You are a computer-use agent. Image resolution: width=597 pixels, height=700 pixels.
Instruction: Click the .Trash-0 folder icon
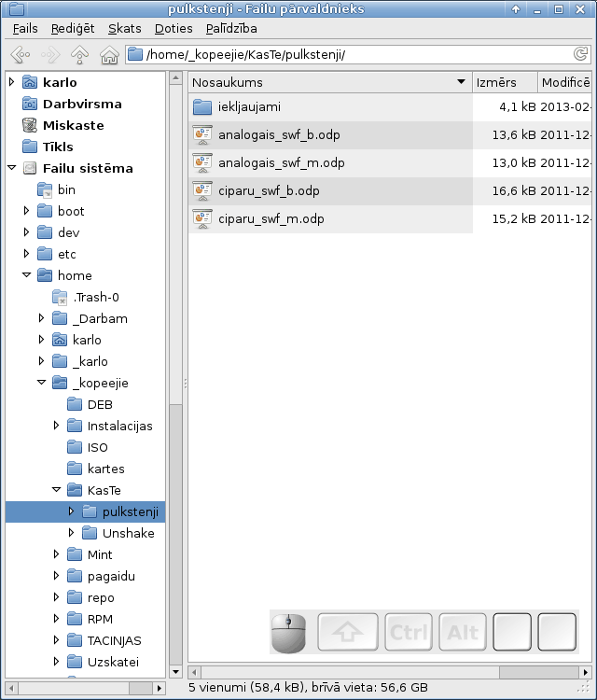tap(60, 298)
